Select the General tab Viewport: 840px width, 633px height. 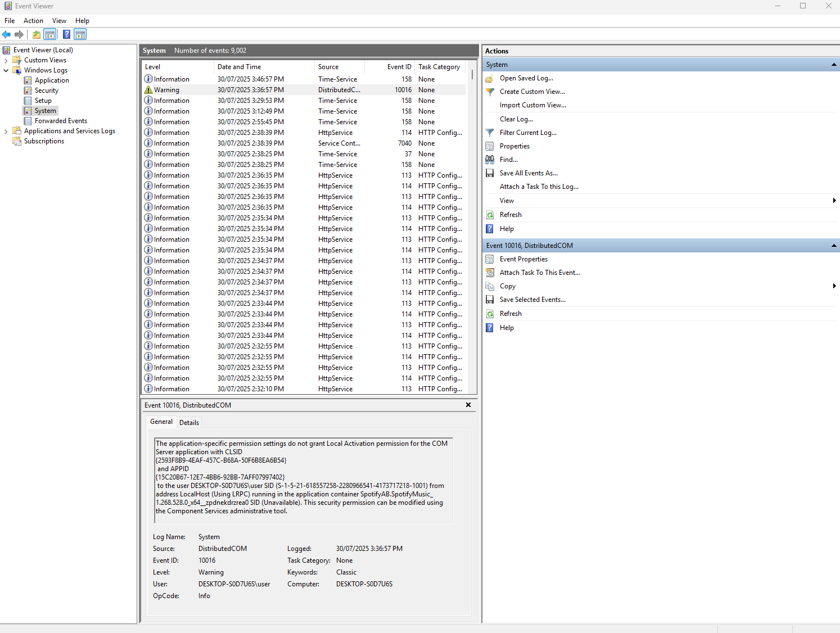pyautogui.click(x=161, y=422)
